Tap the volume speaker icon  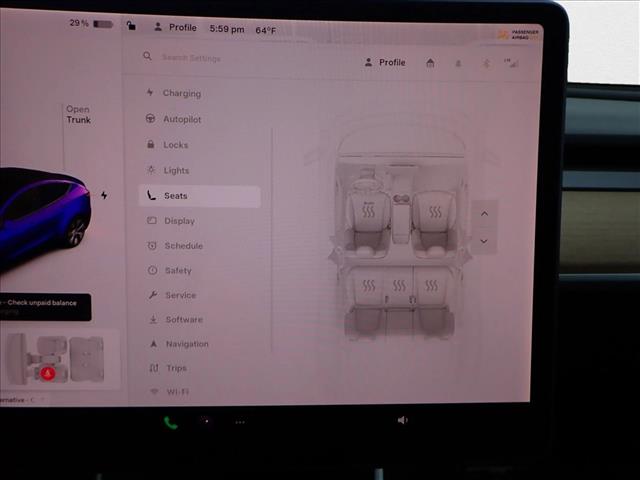(x=402, y=420)
